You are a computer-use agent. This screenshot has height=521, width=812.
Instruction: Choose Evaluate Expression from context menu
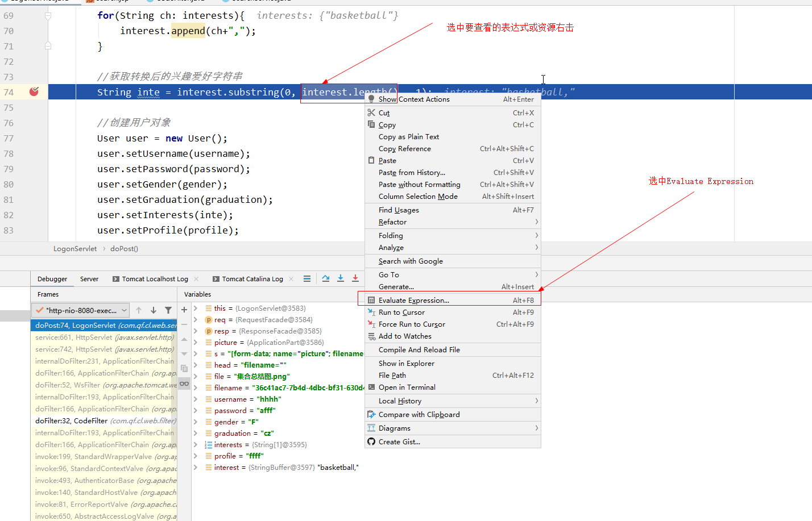click(x=413, y=301)
